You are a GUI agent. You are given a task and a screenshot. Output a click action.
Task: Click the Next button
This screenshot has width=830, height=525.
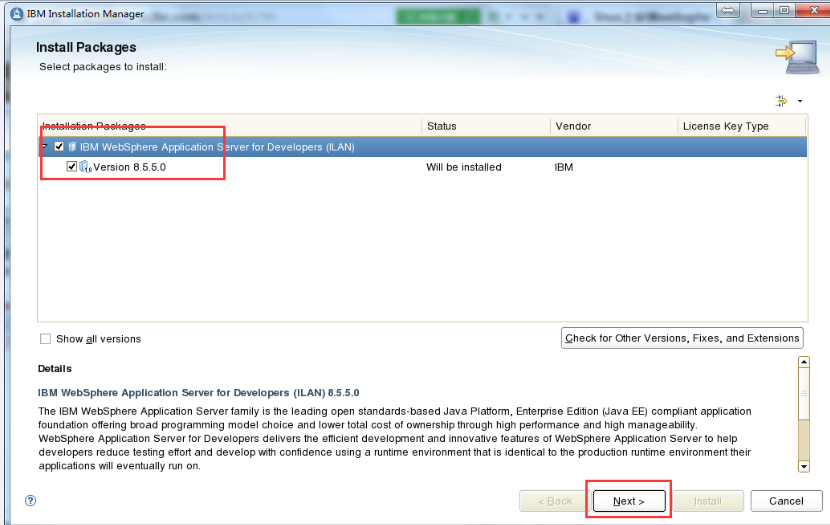pos(629,501)
